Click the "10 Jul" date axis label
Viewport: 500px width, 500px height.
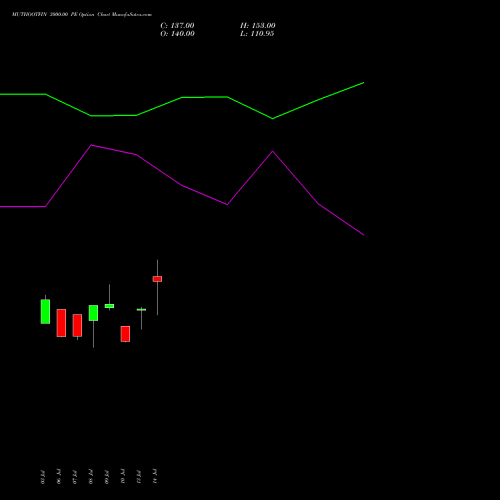tap(123, 477)
